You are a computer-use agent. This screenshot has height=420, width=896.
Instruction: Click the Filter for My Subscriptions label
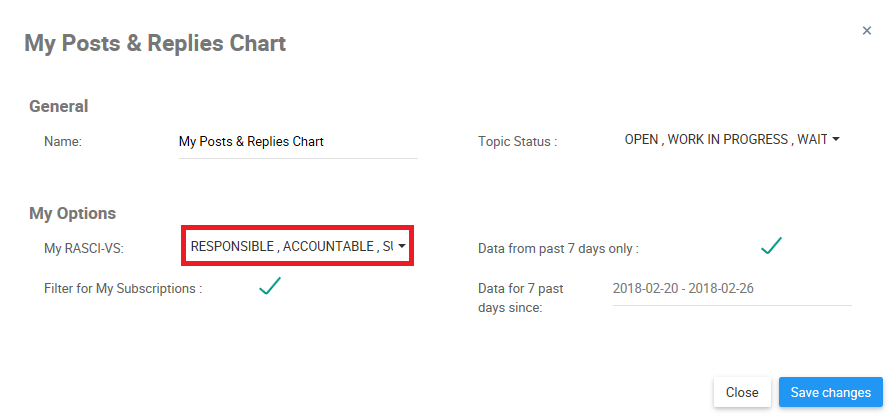(x=123, y=289)
